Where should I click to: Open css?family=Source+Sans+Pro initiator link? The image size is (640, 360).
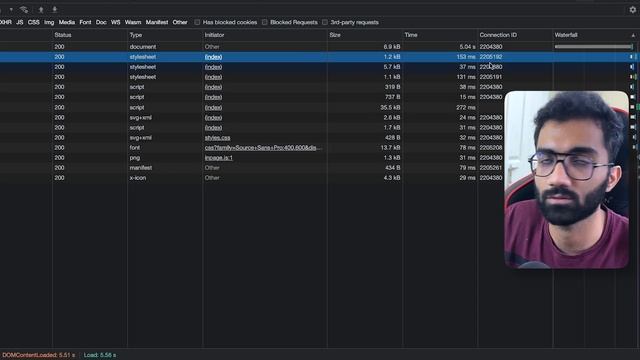pos(263,147)
